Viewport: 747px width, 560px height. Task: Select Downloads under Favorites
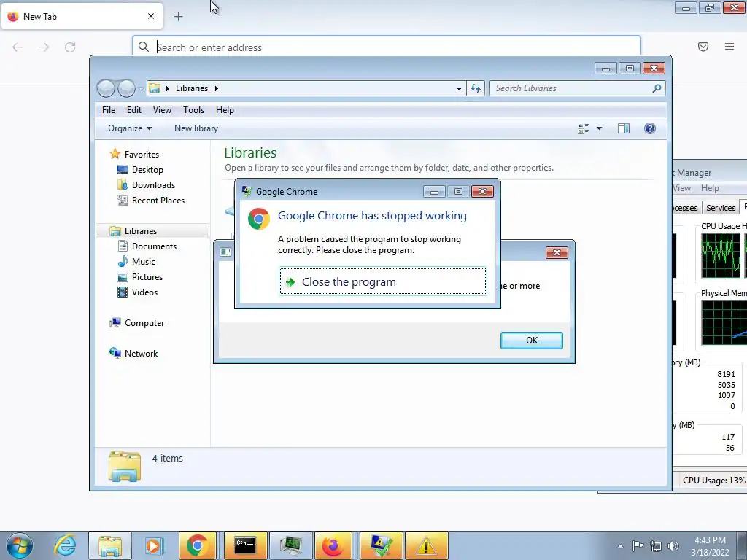coord(153,184)
